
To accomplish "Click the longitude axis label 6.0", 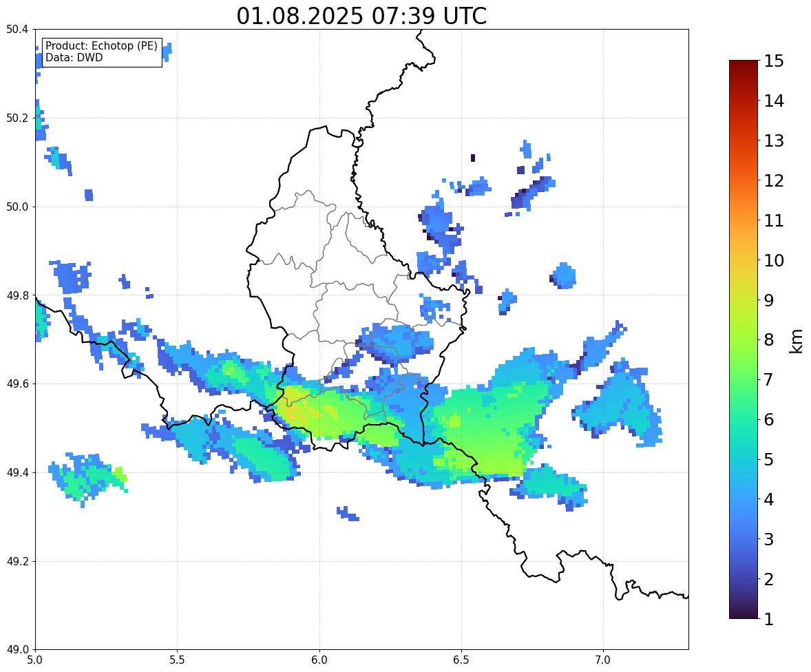I will 319,660.
